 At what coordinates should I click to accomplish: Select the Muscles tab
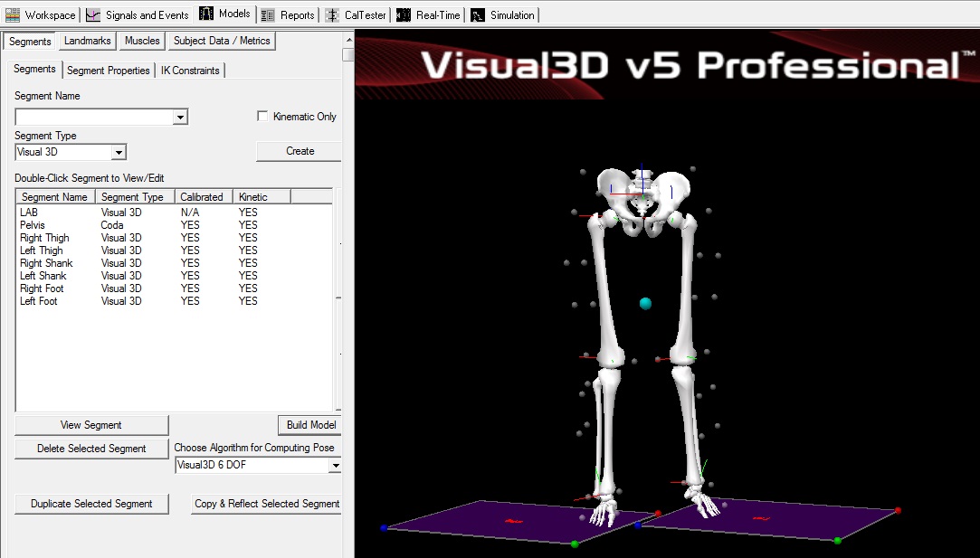[x=142, y=41]
